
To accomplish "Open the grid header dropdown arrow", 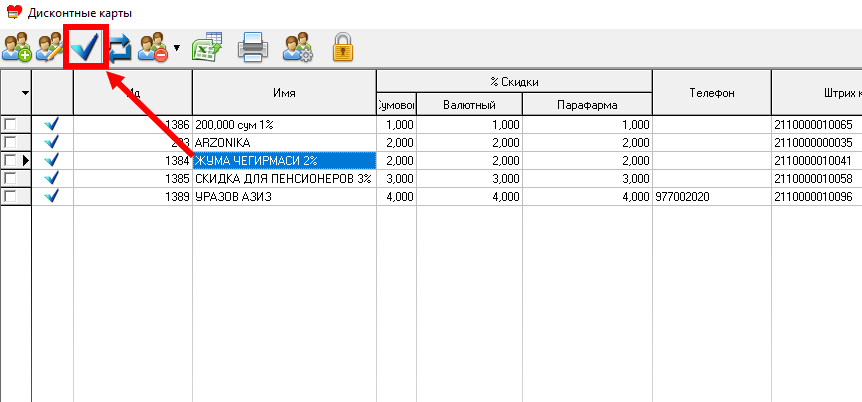I will [x=25, y=93].
